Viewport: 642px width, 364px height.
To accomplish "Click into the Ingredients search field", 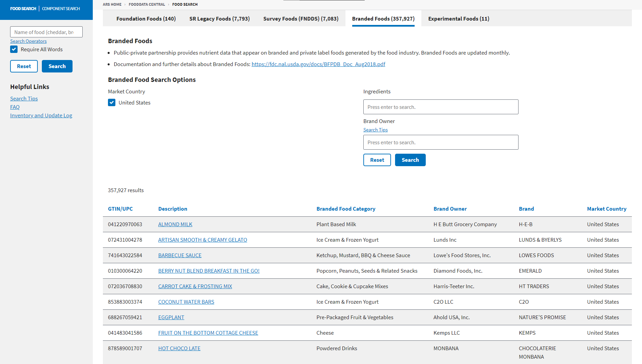I will 441,107.
